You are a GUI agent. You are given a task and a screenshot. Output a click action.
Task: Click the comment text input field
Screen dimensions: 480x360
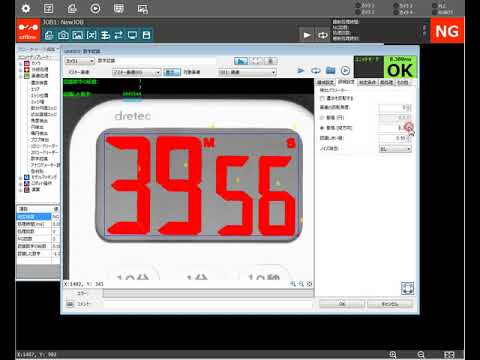point(208,304)
